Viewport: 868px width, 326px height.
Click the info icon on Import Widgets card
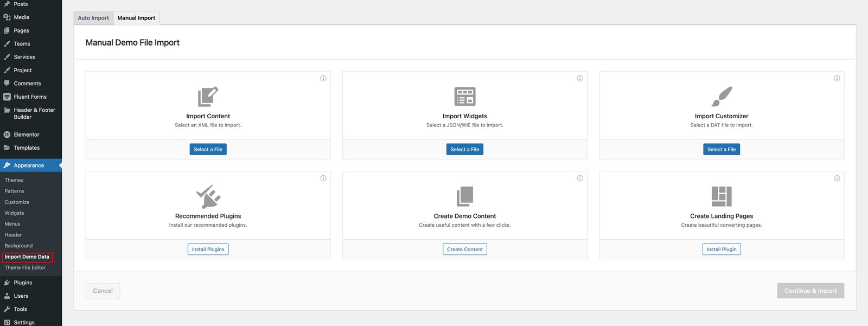580,78
